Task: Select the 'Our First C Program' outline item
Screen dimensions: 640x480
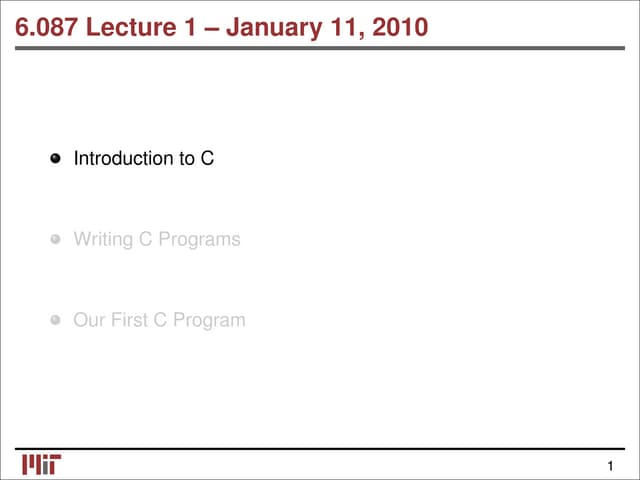Action: [159, 321]
